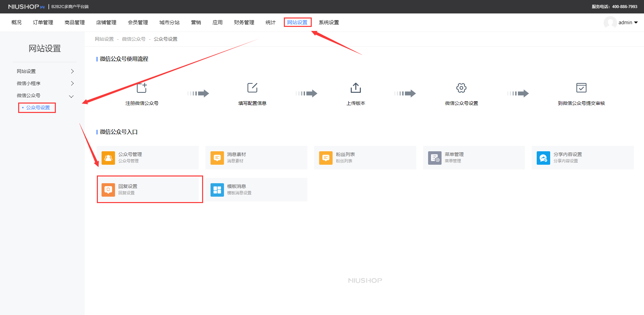This screenshot has width=644, height=315.
Task: Open 消息素材 via its message icon
Action: point(217,158)
